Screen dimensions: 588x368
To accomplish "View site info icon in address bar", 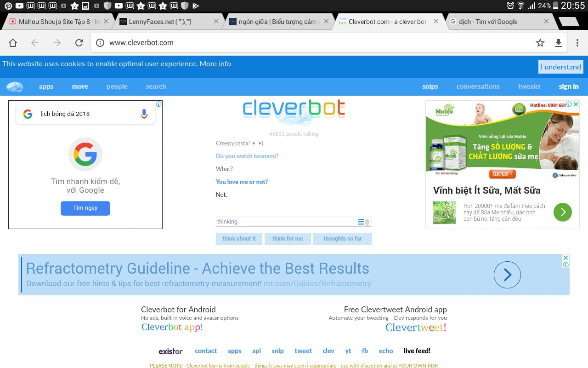I will [100, 43].
